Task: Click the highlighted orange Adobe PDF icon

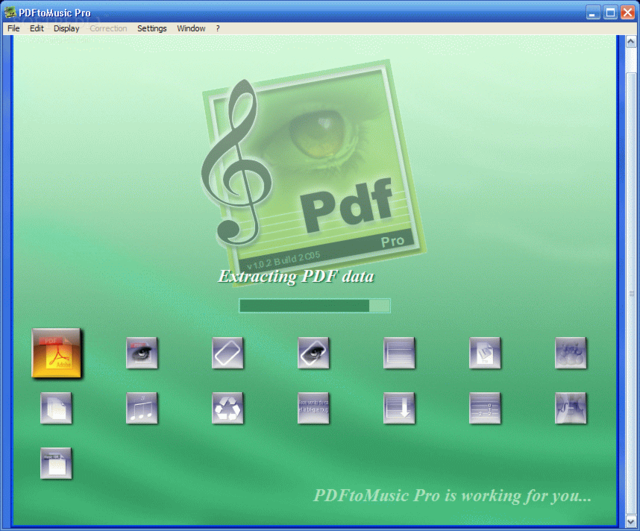Action: [56, 353]
